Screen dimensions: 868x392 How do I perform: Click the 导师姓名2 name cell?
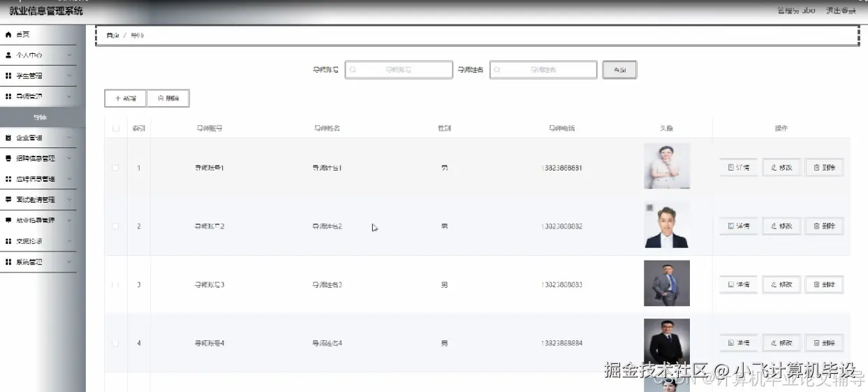(327, 226)
